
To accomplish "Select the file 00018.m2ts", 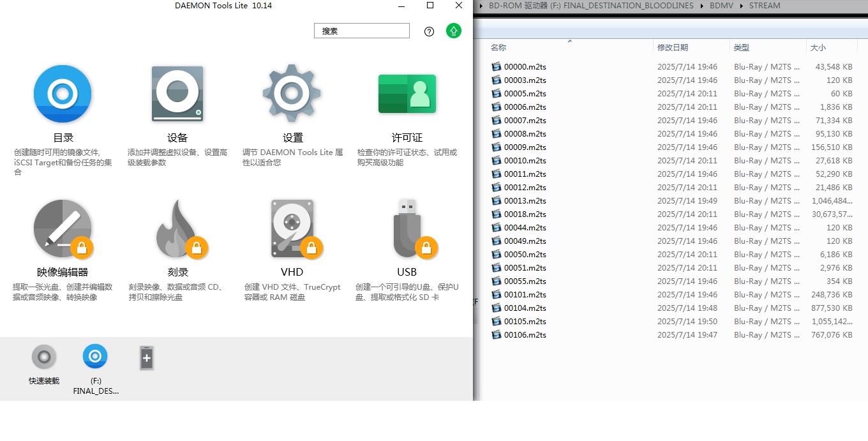I will [525, 214].
